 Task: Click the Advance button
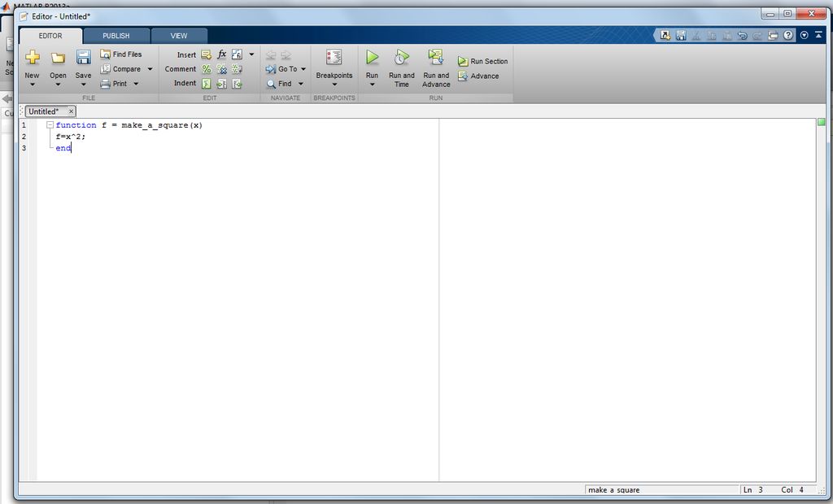tap(478, 76)
